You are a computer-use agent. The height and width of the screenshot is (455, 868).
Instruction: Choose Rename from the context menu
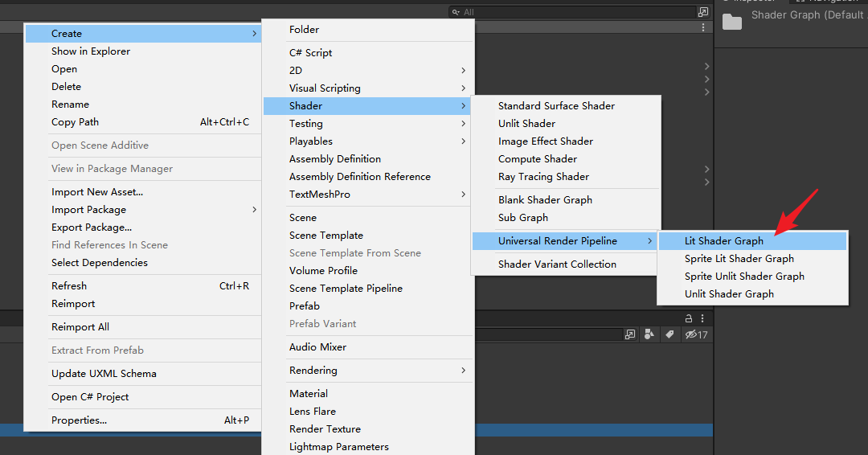(143, 105)
